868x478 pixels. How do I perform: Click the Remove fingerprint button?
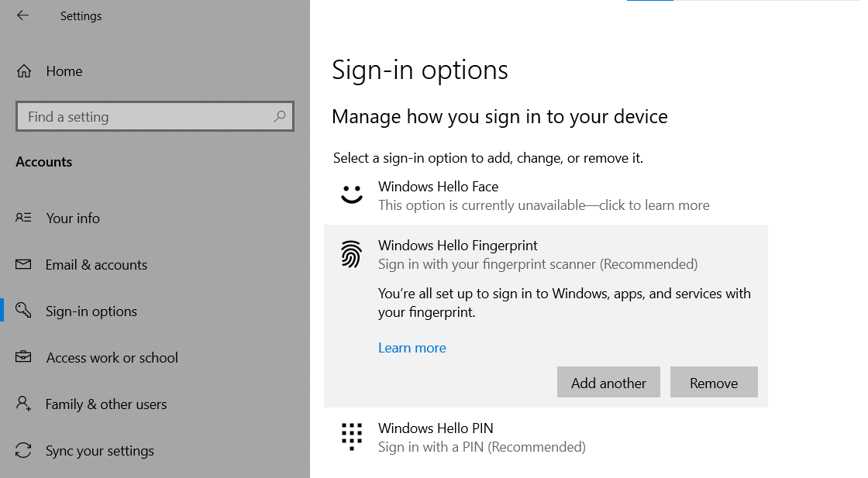pos(714,382)
